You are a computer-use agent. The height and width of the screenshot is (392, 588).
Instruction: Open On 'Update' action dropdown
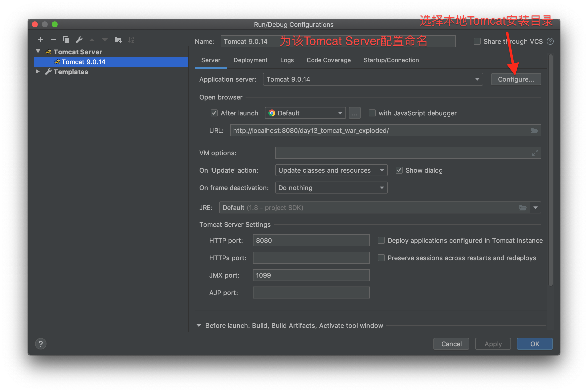point(331,170)
